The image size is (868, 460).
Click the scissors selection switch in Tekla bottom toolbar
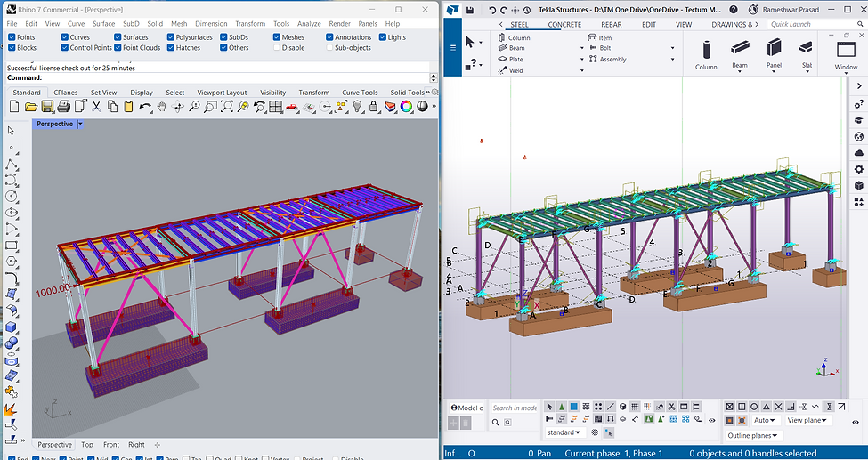671,407
